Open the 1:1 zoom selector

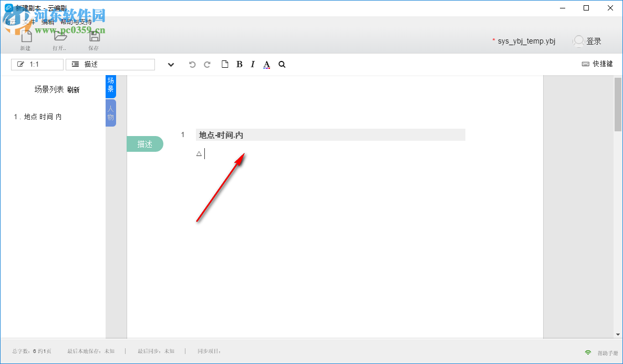pyautogui.click(x=37, y=64)
